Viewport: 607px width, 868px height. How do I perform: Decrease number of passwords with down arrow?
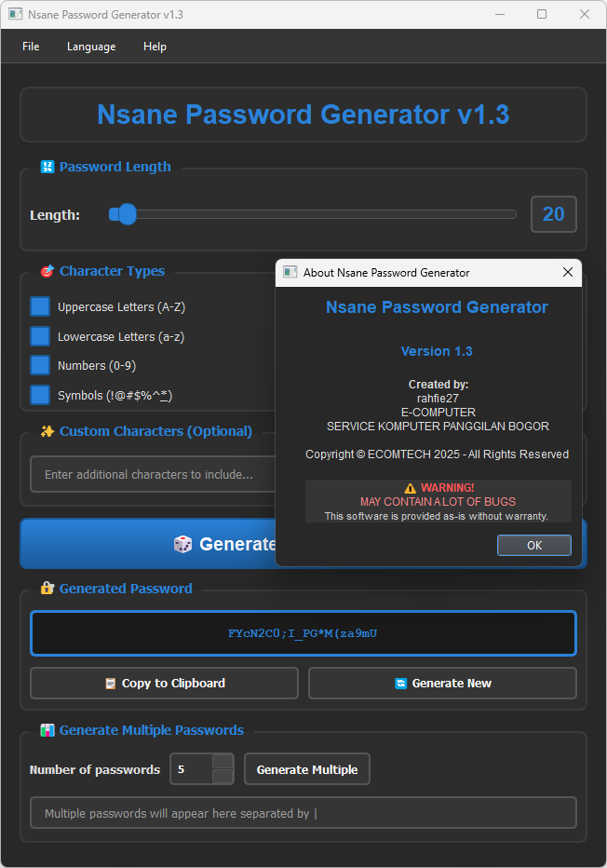point(223,777)
